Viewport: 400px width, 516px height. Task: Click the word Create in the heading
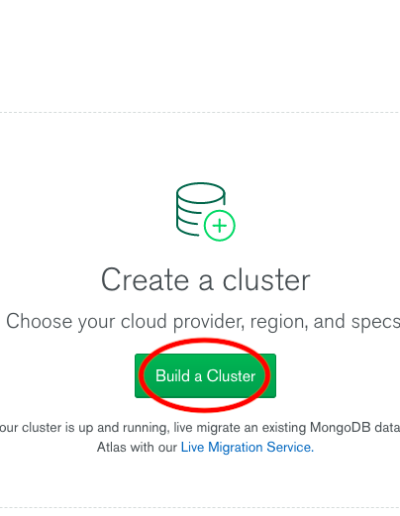tap(145, 280)
